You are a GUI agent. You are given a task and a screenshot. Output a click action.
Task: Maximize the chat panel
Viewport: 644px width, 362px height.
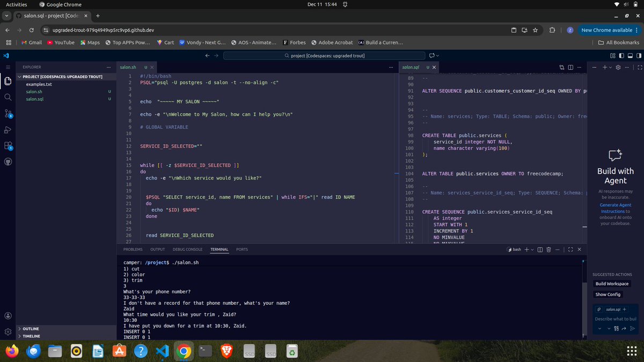click(x=640, y=67)
